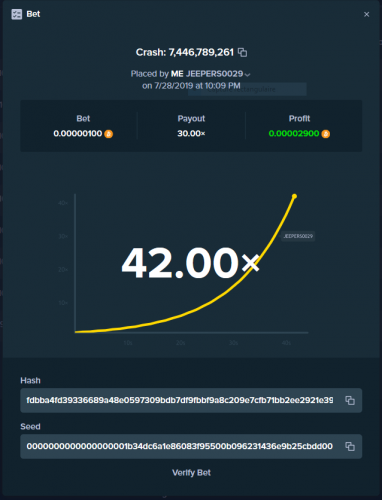This screenshot has height=500, width=382.
Task: Click the Profit column label
Action: (x=299, y=119)
